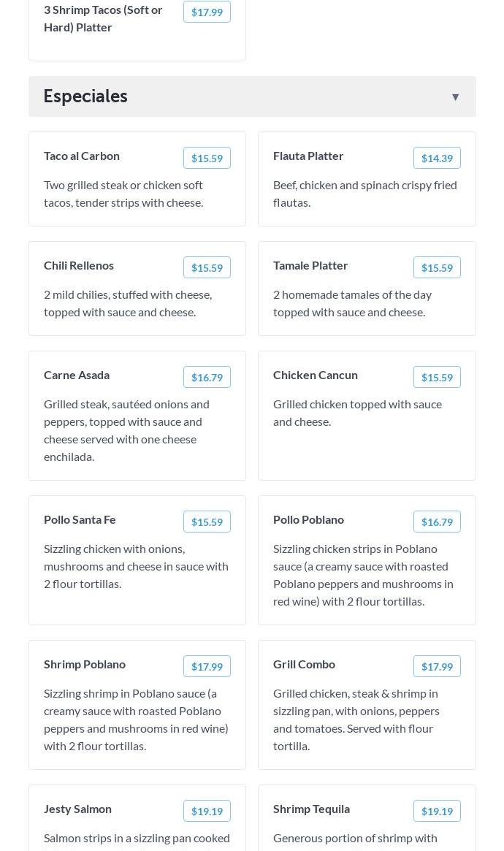Click the Taco al Carbon $15.59 price

coord(207,158)
